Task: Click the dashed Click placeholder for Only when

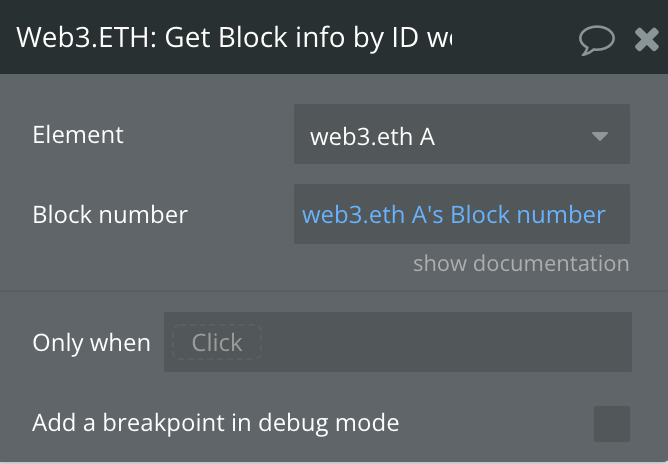Action: coord(217,342)
